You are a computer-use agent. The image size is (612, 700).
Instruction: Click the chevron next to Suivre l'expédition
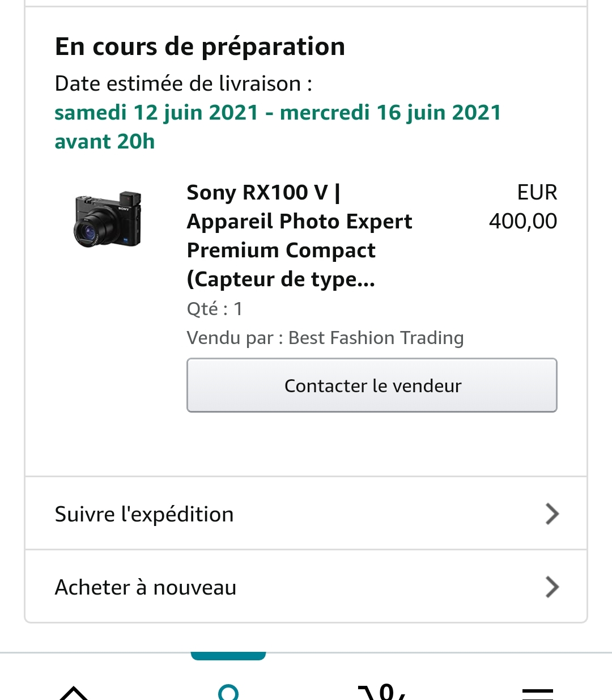(x=551, y=514)
